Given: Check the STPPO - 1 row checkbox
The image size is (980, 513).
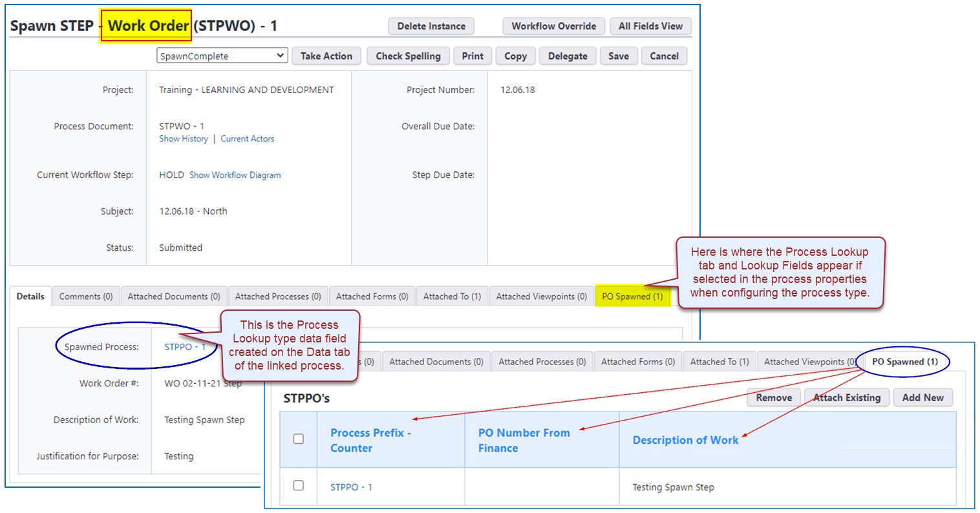Looking at the screenshot, I should point(299,486).
